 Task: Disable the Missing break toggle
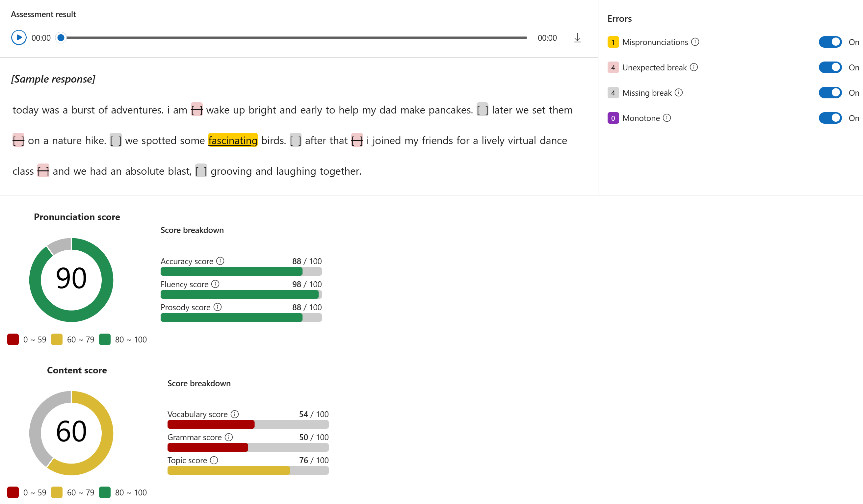[x=830, y=92]
